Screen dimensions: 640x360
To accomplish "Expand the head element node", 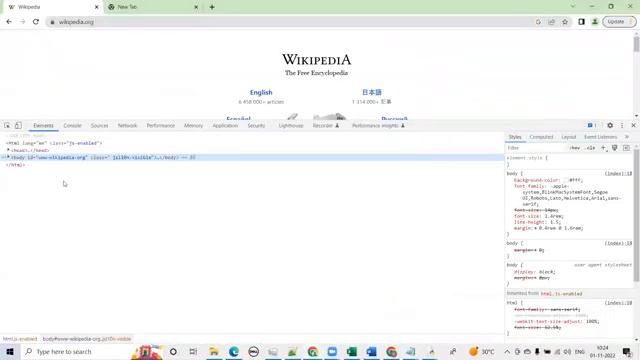I will click(8, 150).
